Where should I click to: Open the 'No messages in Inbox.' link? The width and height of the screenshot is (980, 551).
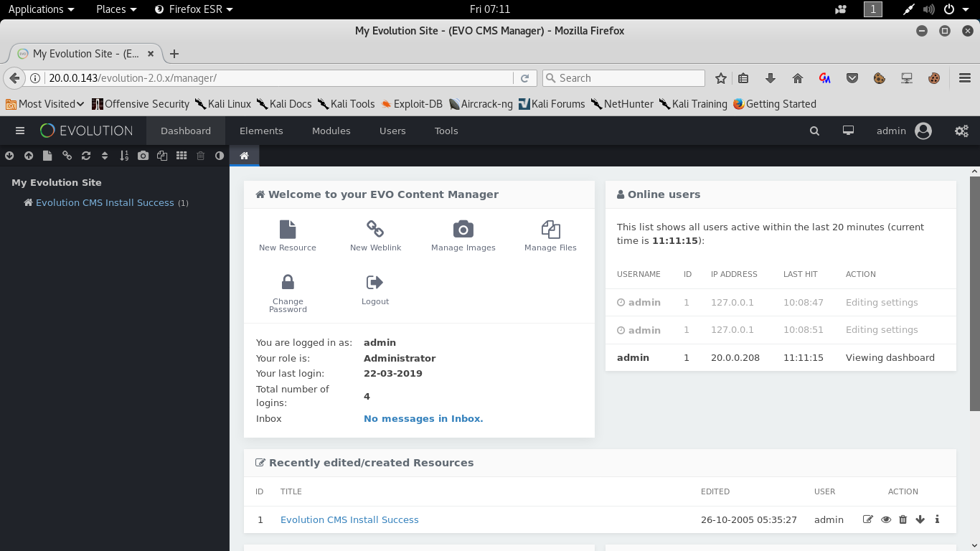423,419
